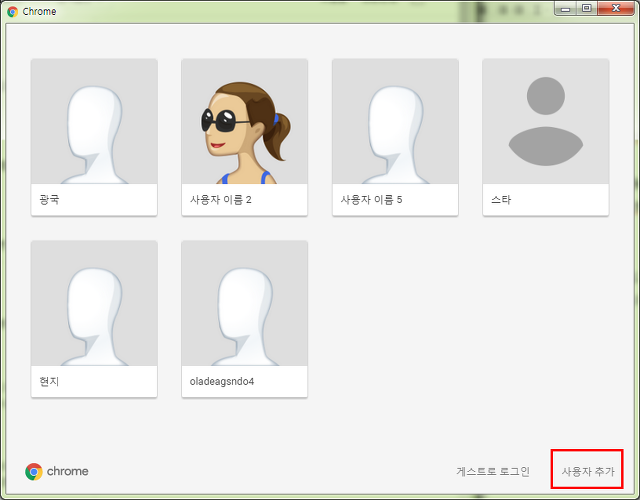The image size is (640, 500).
Task: Click the 사용자 이름 5 name label
Action: pyautogui.click(x=371, y=200)
